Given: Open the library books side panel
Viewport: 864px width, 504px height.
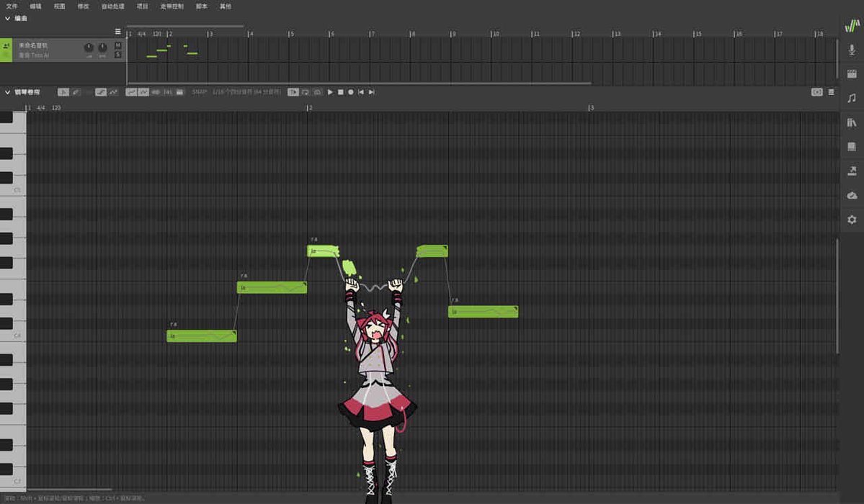Looking at the screenshot, I should [852, 122].
